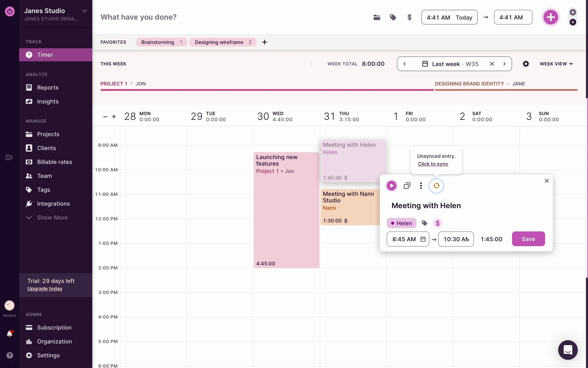The width and height of the screenshot is (588, 368).
Task: Save the Meeting with Helen entry
Action: [x=528, y=239]
